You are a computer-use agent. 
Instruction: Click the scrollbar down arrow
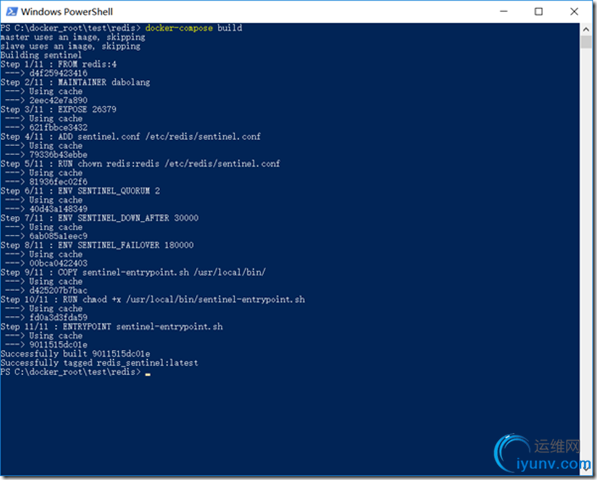[x=586, y=469]
